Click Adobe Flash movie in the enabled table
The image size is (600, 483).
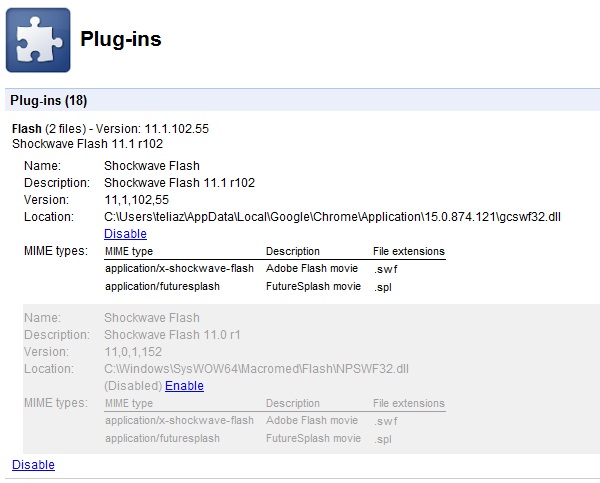tap(312, 268)
